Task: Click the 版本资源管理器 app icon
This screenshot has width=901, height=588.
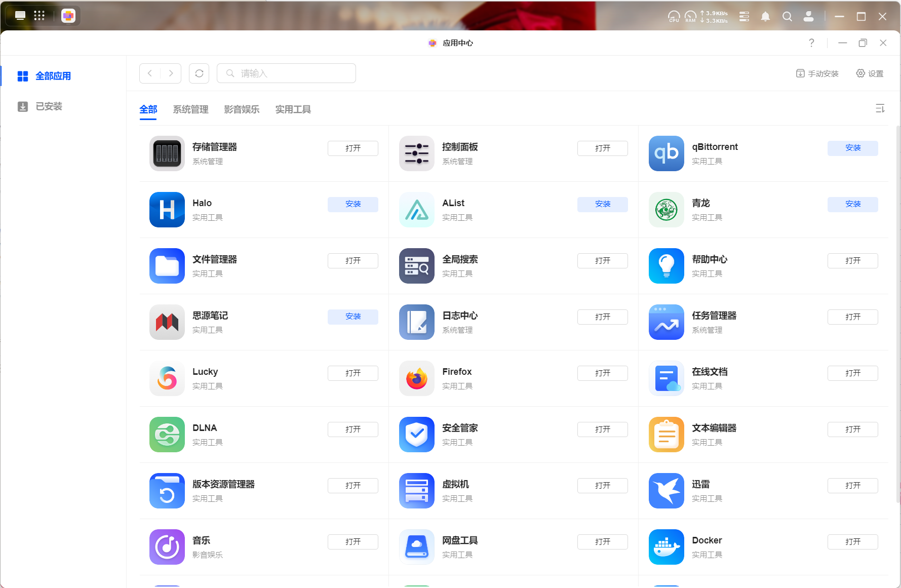Action: [167, 491]
